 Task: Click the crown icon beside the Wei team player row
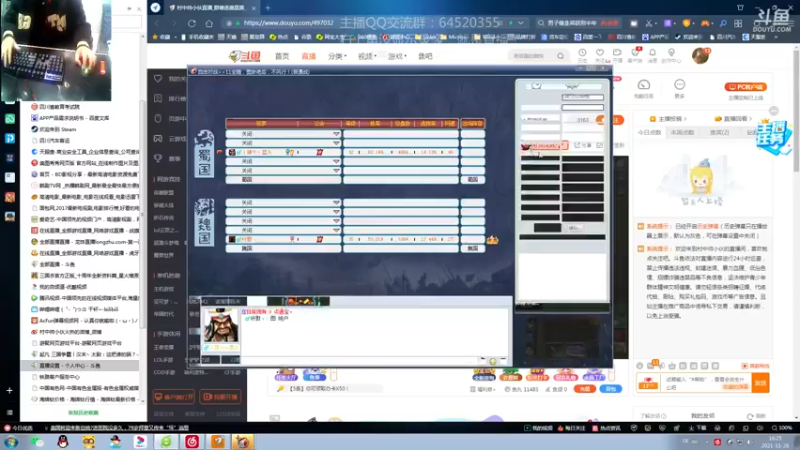[x=492, y=239]
